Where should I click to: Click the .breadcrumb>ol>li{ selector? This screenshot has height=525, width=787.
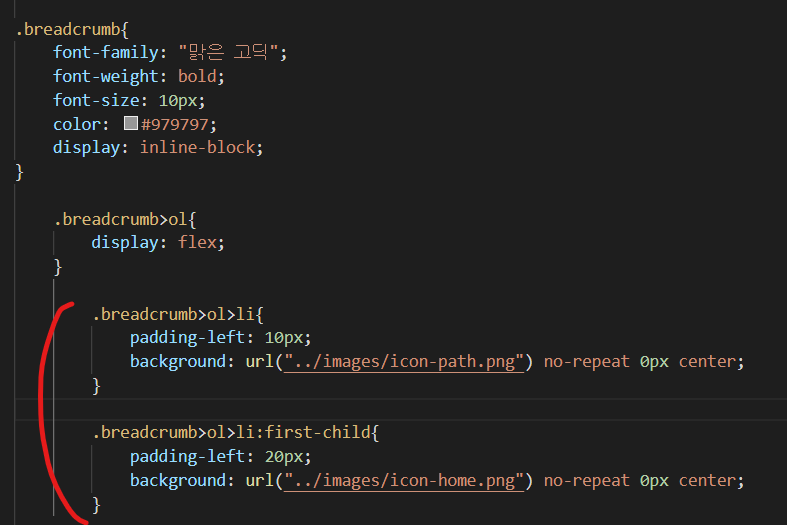click(x=178, y=314)
